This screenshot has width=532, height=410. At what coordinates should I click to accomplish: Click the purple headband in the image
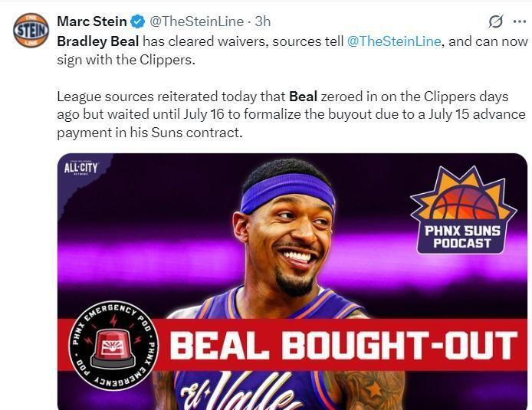coord(287,193)
